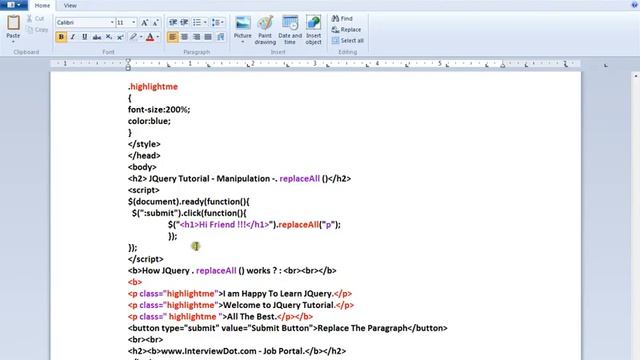Insert a Paint drawing

(265, 30)
